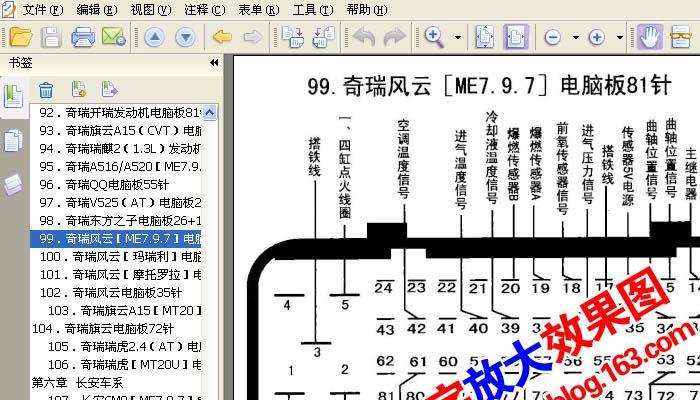Open the zoom tool dropdown arrow
Viewport: 700px width, 400px height.
[x=458, y=38]
